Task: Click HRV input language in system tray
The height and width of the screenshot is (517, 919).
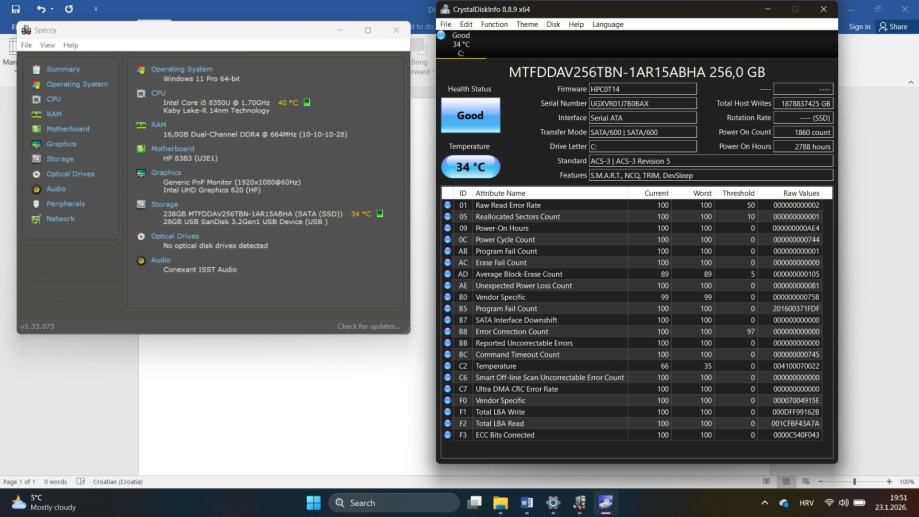Action: point(806,503)
